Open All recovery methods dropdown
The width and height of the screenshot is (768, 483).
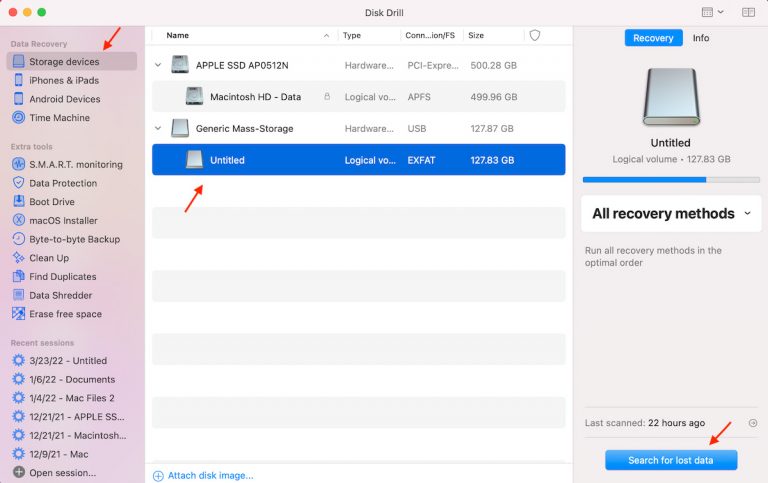coord(671,214)
